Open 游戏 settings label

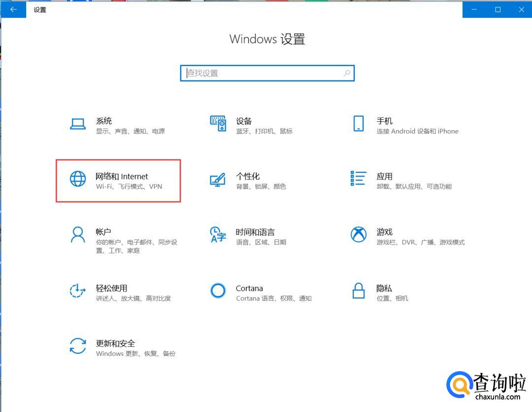tap(384, 232)
